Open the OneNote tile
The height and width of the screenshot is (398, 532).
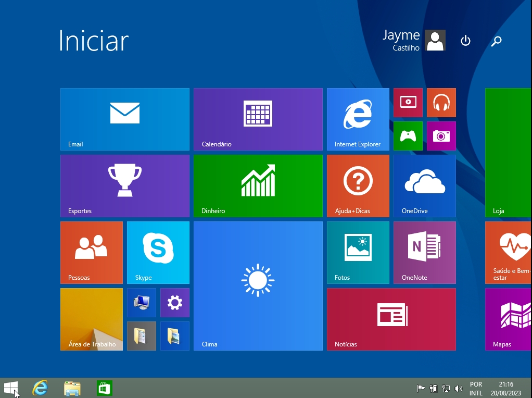click(x=424, y=252)
